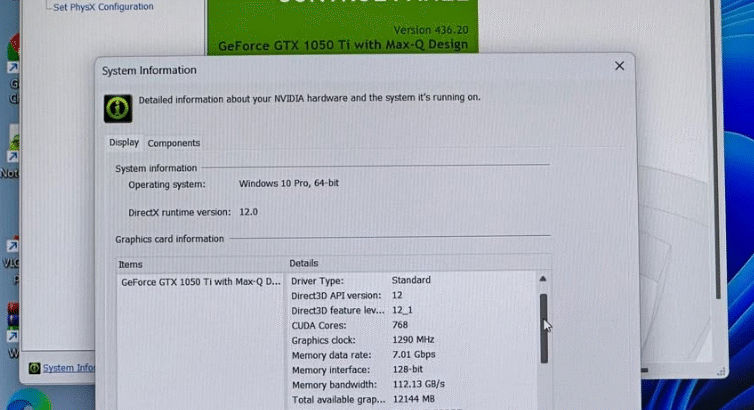Click the Version 436.20 text in banner
Image resolution: width=754 pixels, height=410 pixels.
click(431, 30)
